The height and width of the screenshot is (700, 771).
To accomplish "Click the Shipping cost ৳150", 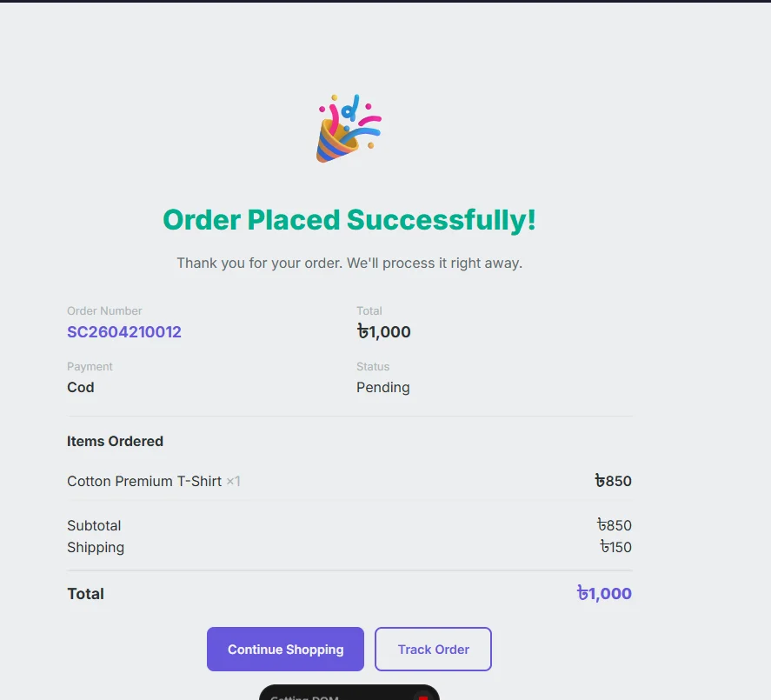I will 615,547.
